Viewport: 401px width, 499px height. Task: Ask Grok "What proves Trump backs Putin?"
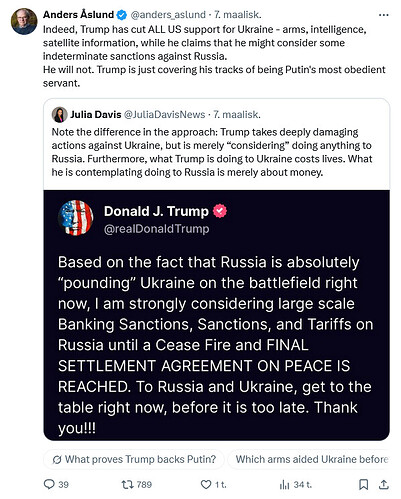click(x=134, y=459)
